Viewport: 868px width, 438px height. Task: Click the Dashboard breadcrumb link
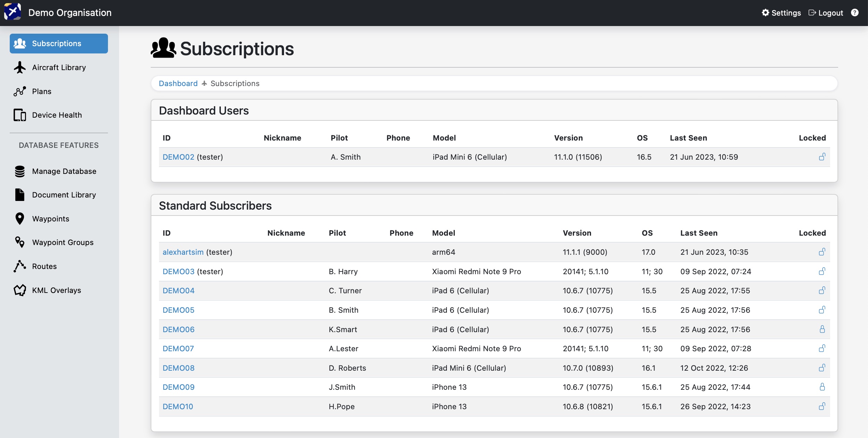coord(178,83)
